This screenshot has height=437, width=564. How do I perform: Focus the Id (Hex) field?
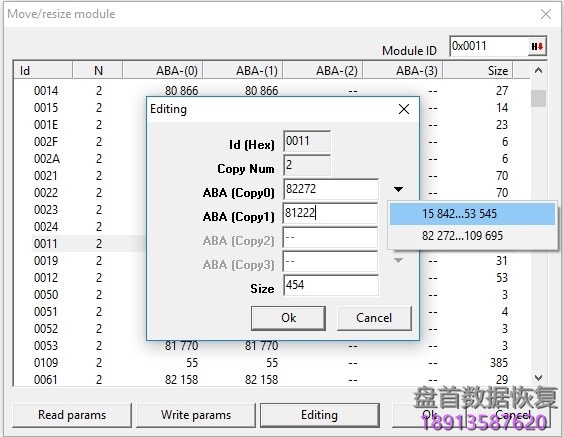[307, 141]
